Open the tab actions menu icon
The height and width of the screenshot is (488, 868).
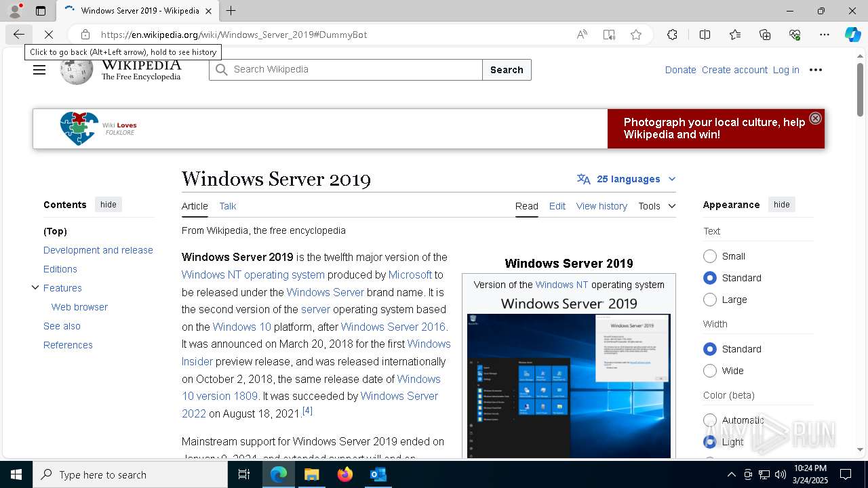pyautogui.click(x=41, y=11)
